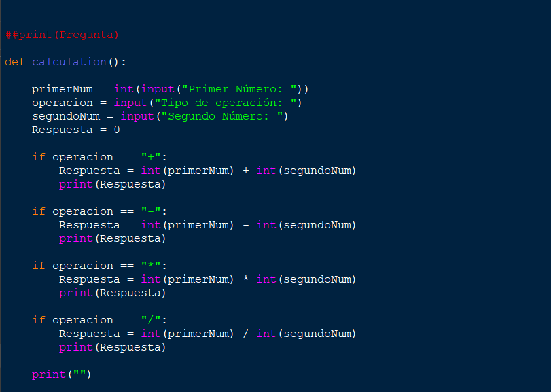
Task: Click the segundoNum variable being assigned
Action: pos(65,116)
